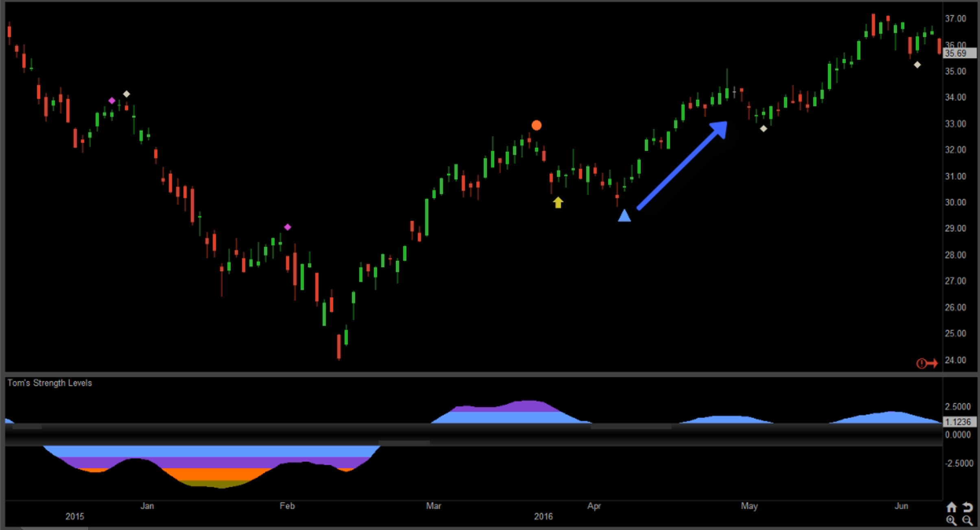Zoom out with the minus magnifier icon

click(x=967, y=520)
